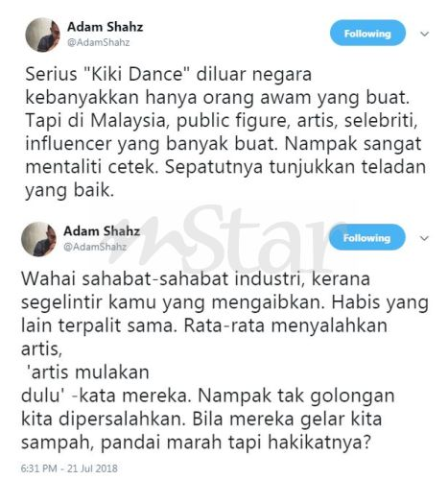Click the word "hakikatnya?" ending the second tweet

pyautogui.click(x=319, y=443)
